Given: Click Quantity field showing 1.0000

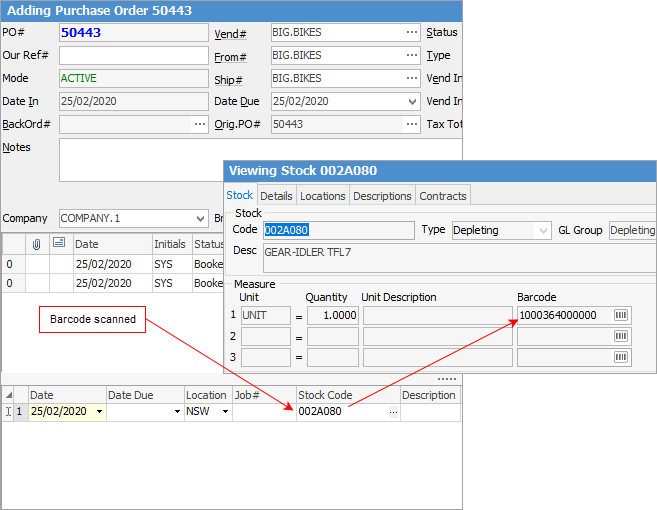Looking at the screenshot, I should point(333,315).
